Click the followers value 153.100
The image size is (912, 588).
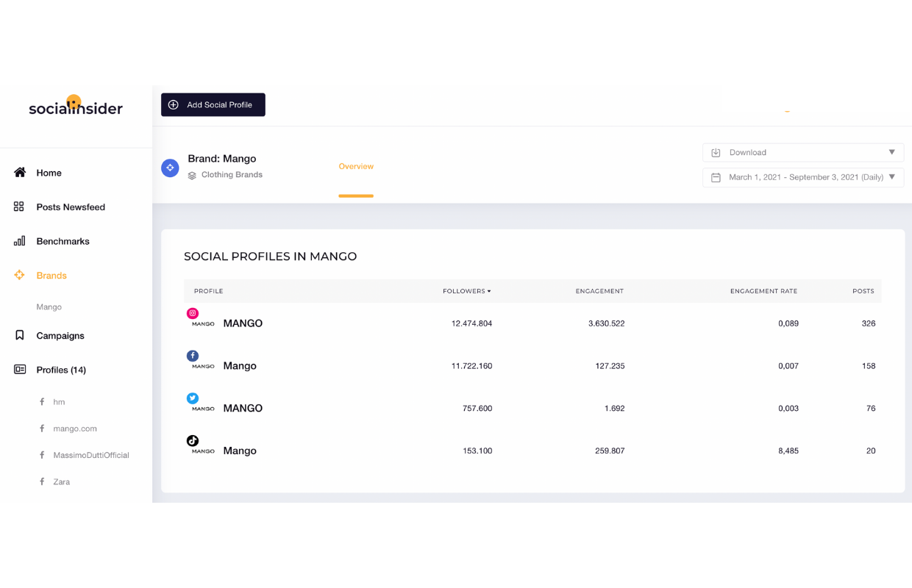477,451
